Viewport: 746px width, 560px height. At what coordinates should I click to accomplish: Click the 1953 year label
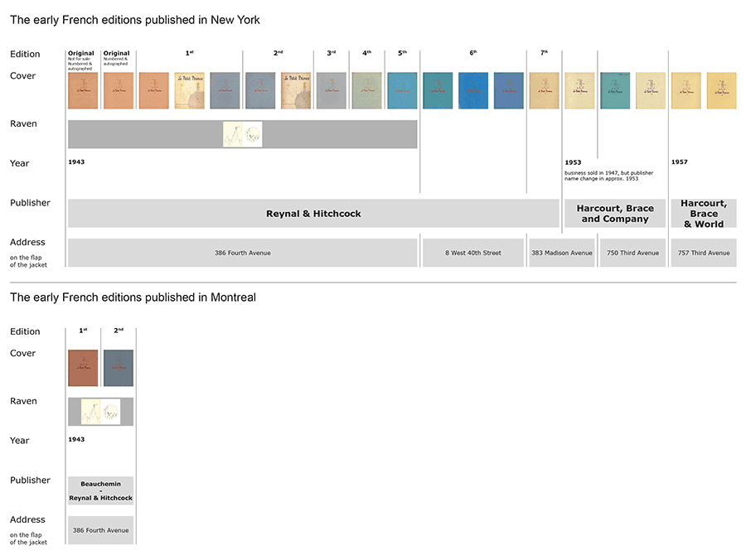(573, 162)
